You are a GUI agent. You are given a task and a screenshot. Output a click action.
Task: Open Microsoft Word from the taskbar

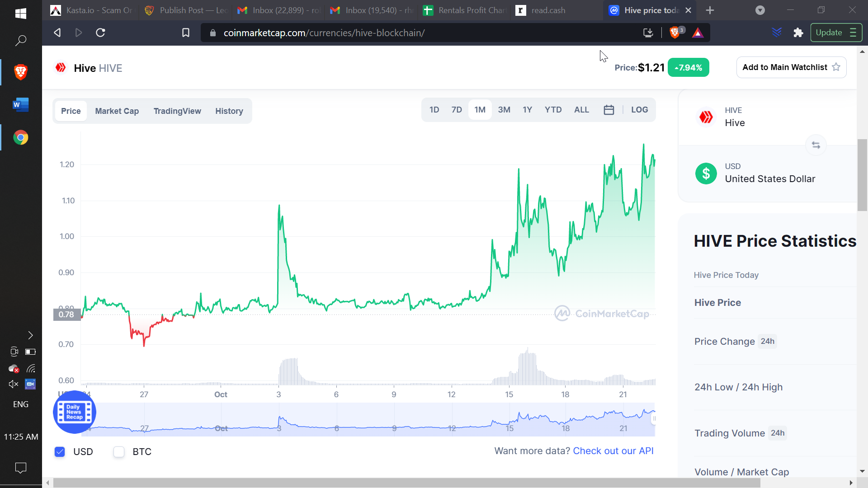pyautogui.click(x=21, y=105)
